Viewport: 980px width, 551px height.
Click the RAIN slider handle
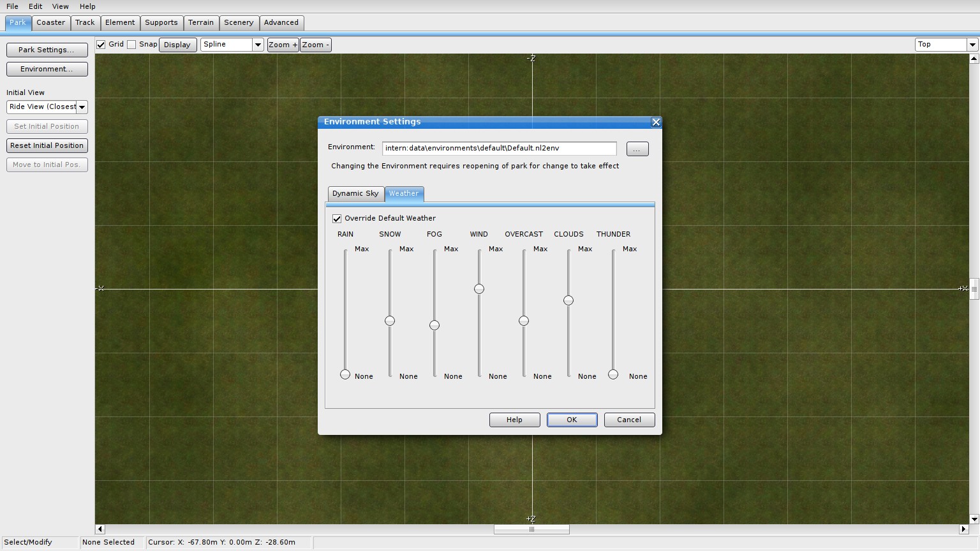click(345, 374)
